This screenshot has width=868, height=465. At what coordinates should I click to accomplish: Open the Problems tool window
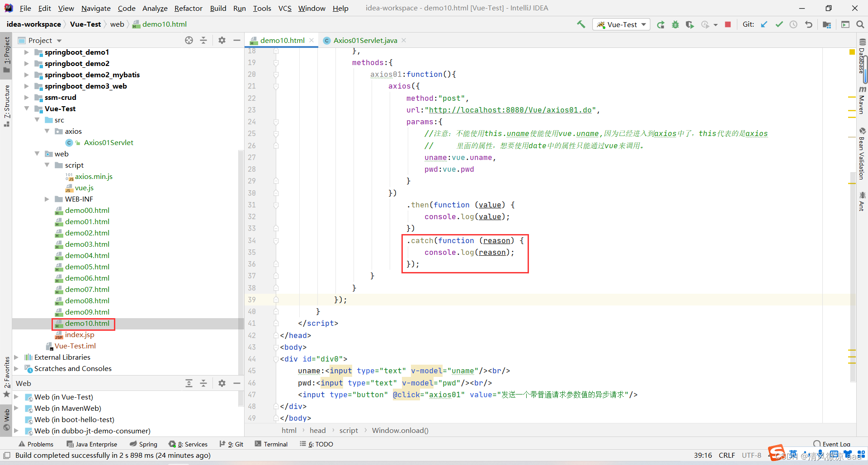coord(36,444)
